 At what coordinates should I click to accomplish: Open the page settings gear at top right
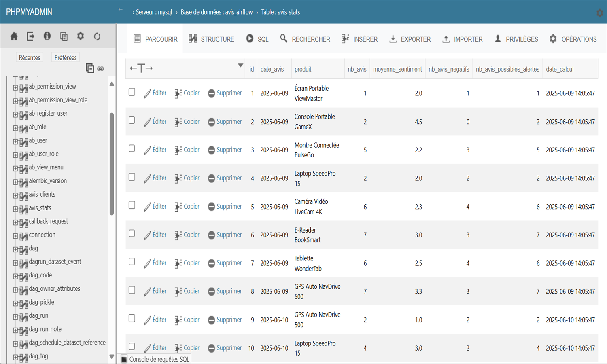(599, 13)
